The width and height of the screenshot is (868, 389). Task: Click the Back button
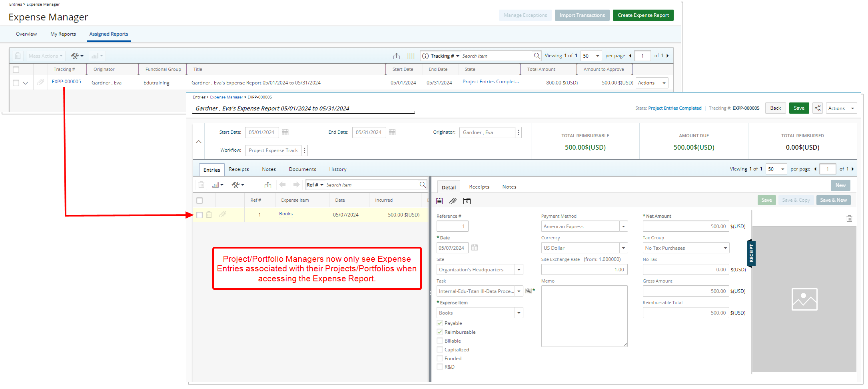[x=776, y=108]
